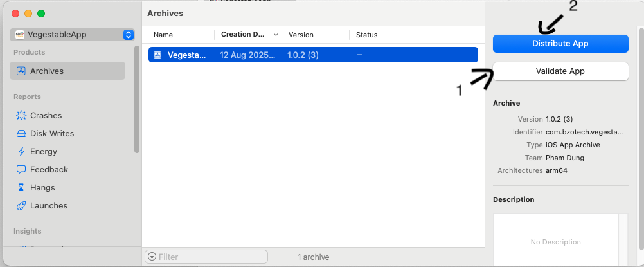
Task: Click the Status column header
Action: point(366,35)
